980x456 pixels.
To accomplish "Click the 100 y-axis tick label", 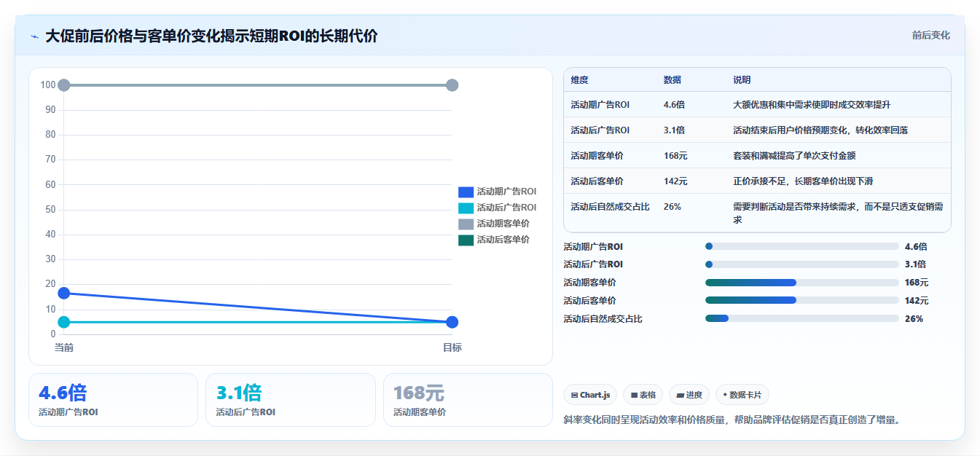I will pos(48,85).
